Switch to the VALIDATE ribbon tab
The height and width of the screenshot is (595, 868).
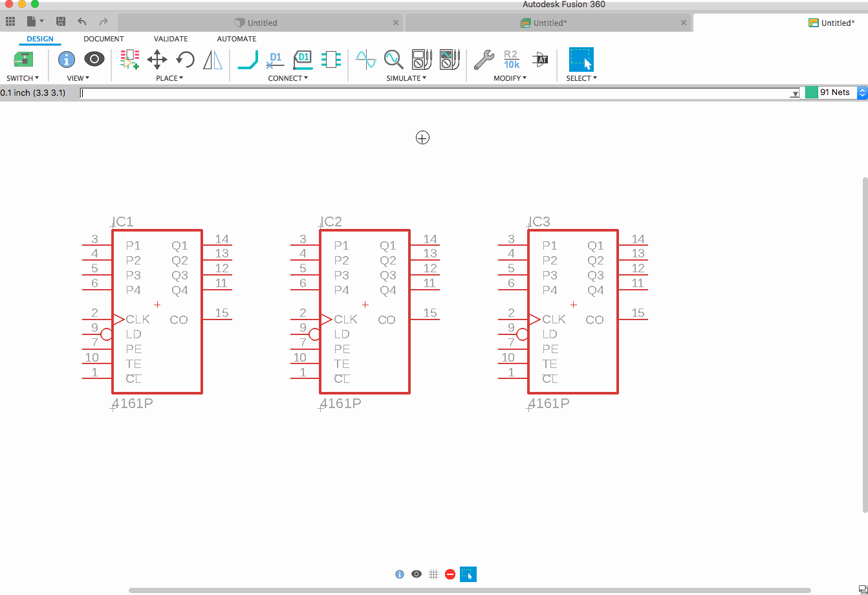pyautogui.click(x=171, y=39)
